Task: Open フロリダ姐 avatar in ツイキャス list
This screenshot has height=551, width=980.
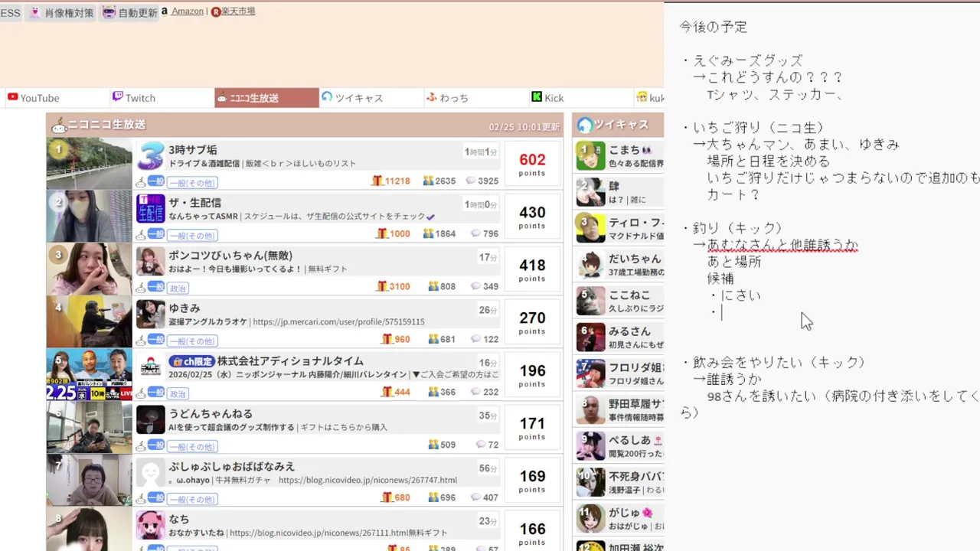Action: (x=590, y=373)
